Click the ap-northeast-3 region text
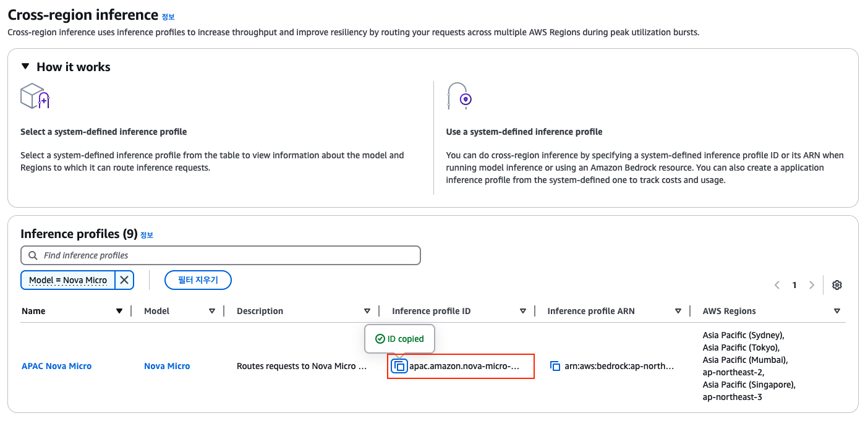Viewport: 868px width, 421px height. point(733,397)
